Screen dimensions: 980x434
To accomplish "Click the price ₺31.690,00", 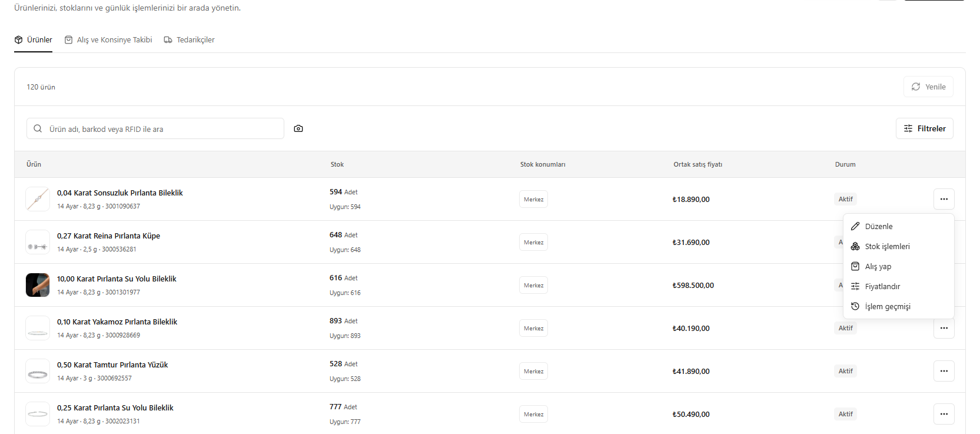I will (x=691, y=242).
